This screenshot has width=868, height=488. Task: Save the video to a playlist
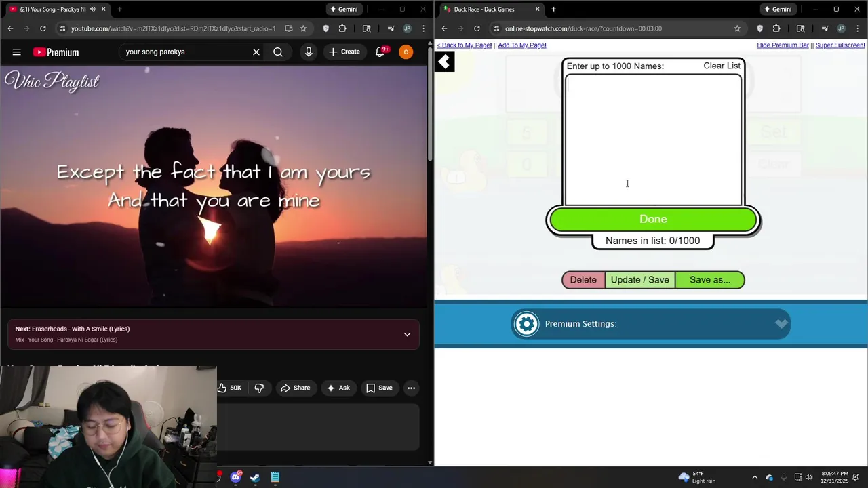pos(379,388)
